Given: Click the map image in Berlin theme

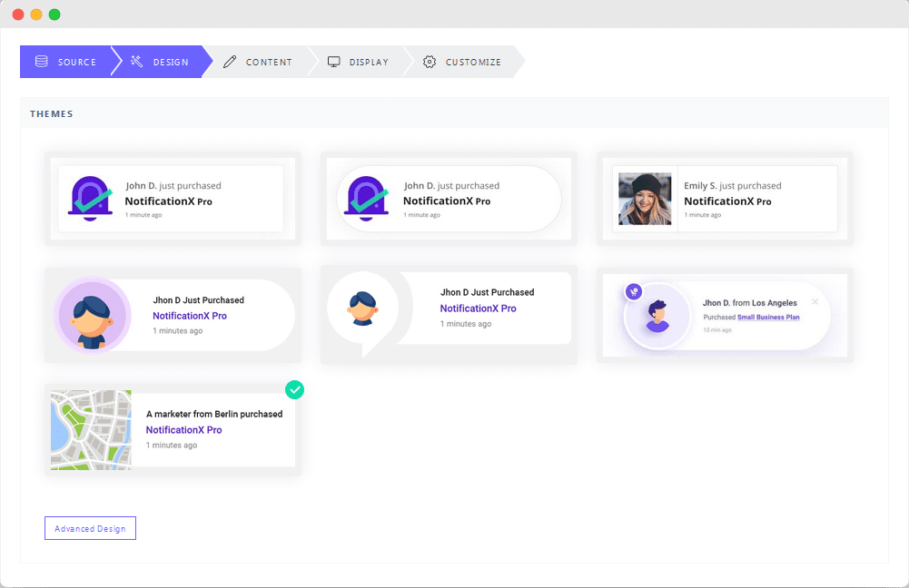Looking at the screenshot, I should 91,430.
